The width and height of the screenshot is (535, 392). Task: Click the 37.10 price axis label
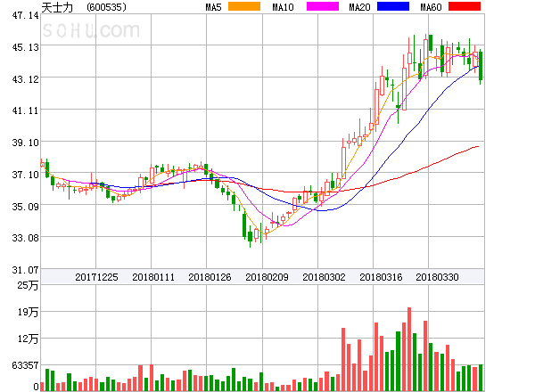(25, 175)
